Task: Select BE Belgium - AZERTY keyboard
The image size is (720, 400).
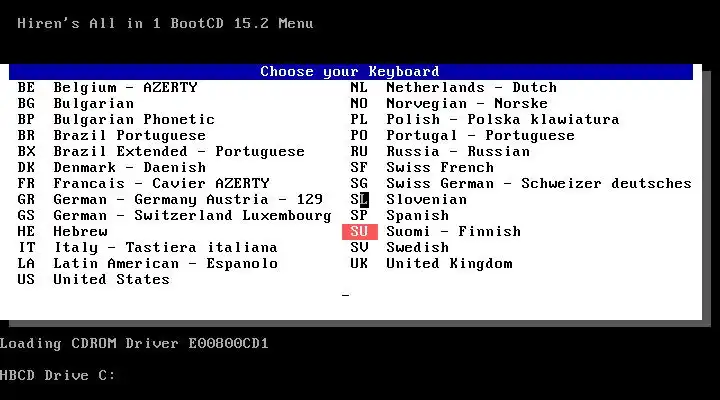Action: pyautogui.click(x=107, y=87)
